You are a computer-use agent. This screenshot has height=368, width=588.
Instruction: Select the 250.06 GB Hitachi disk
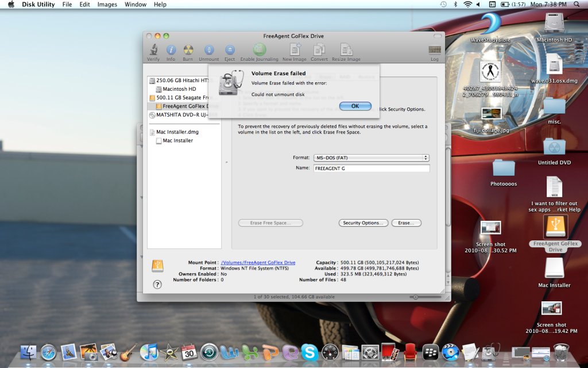179,80
